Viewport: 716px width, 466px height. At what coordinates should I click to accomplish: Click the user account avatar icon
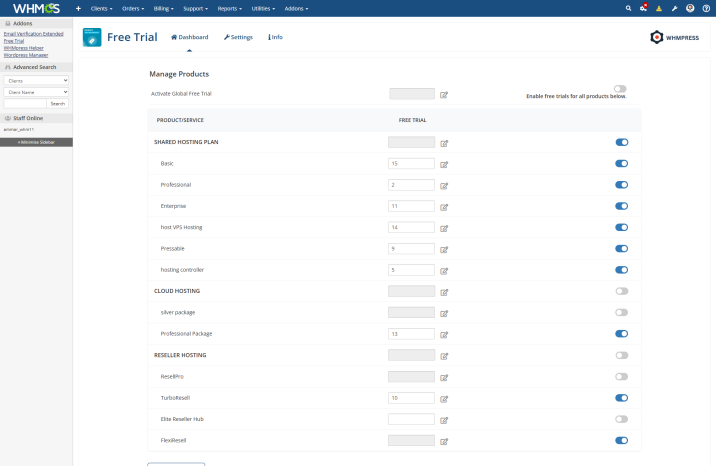tap(690, 8)
